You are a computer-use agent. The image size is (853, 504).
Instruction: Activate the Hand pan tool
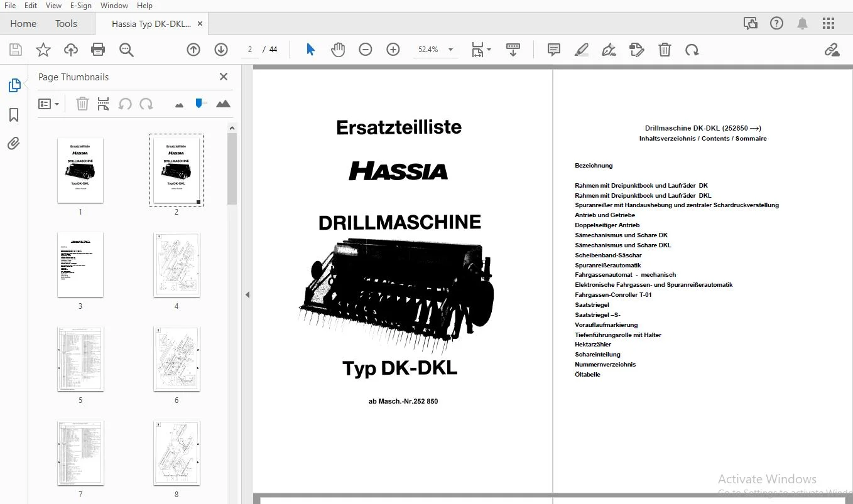[338, 50]
